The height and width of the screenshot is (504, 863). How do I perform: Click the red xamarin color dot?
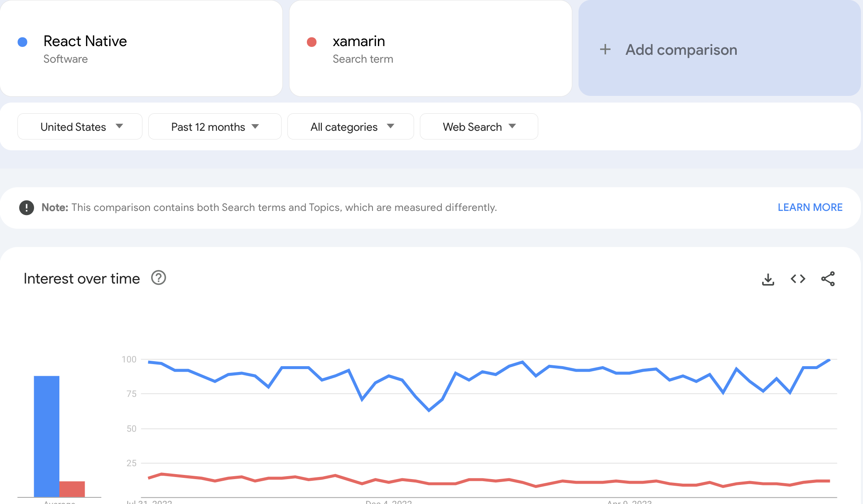click(311, 42)
